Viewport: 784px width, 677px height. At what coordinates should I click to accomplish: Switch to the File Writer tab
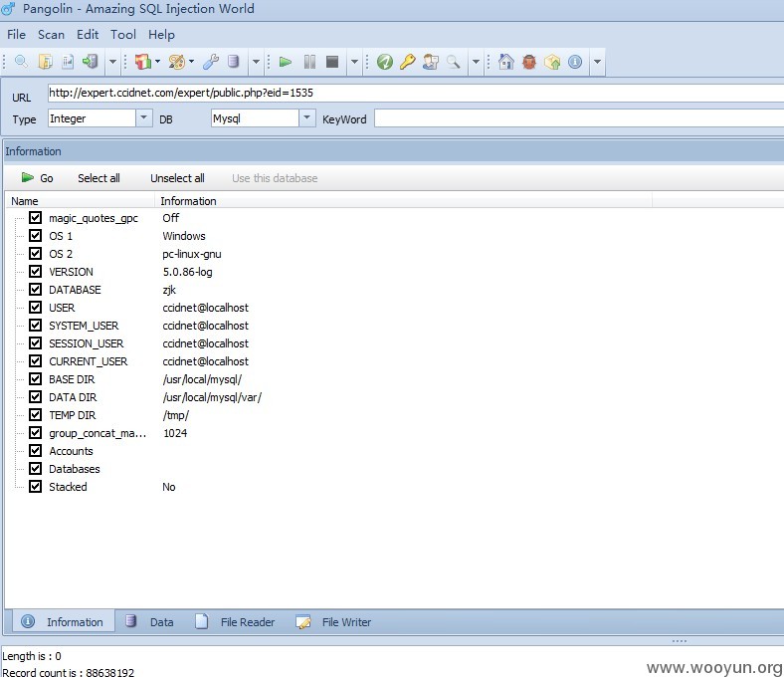tap(333, 622)
